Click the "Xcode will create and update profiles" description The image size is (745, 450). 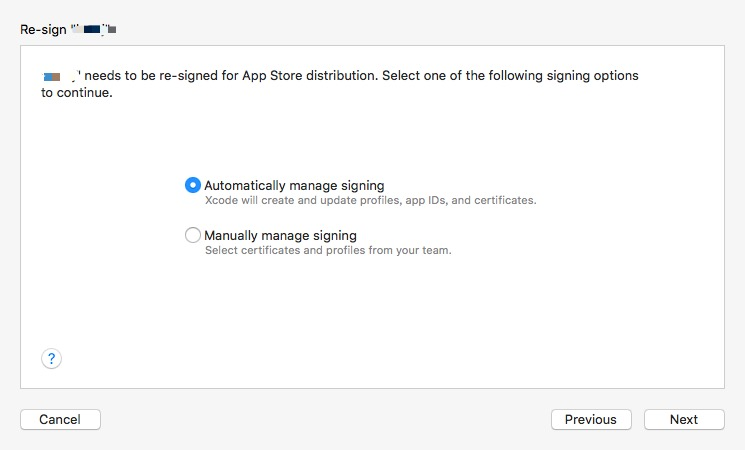coord(300,200)
